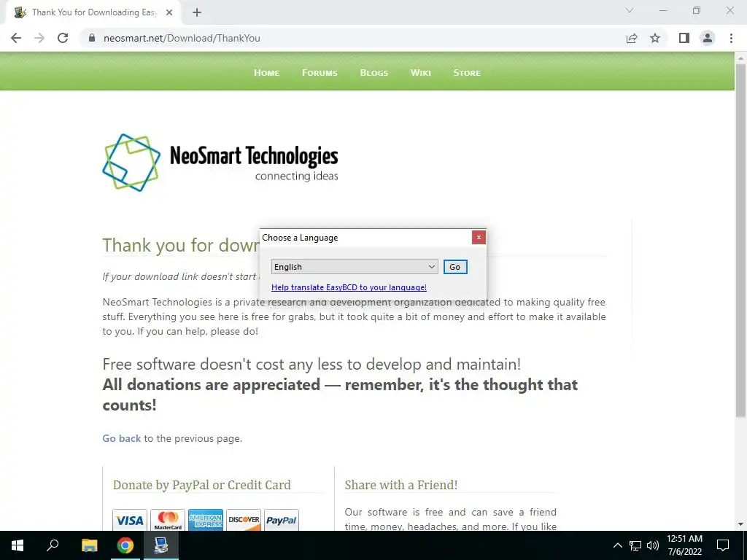This screenshot has height=560, width=747.
Task: Close the Thank You for Downloading tab
Action: pyautogui.click(x=169, y=12)
